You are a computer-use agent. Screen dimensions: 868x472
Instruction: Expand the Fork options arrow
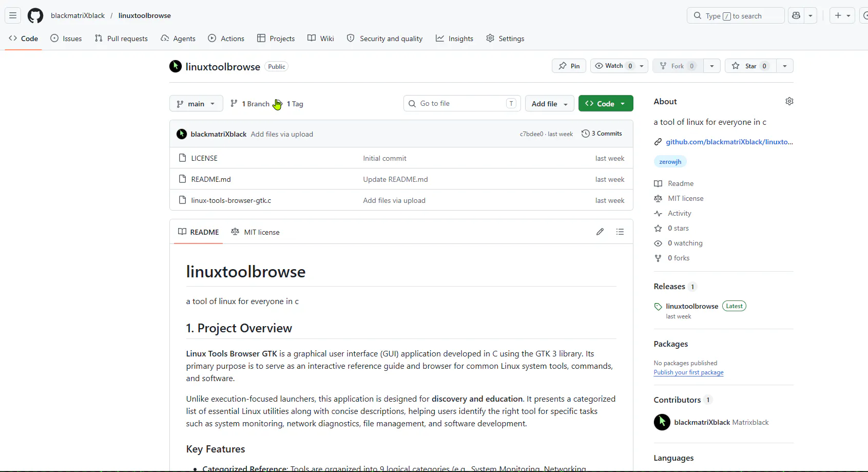712,66
